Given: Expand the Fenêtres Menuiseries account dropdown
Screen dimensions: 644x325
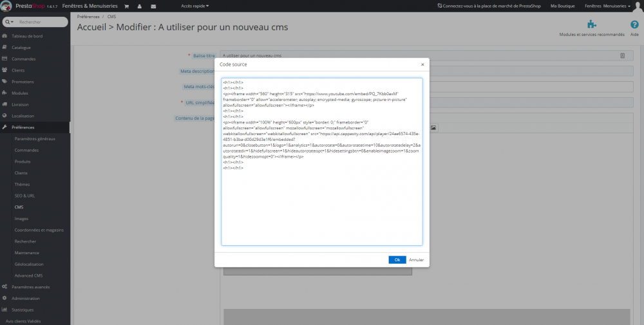Looking at the screenshot, I should 607,6.
